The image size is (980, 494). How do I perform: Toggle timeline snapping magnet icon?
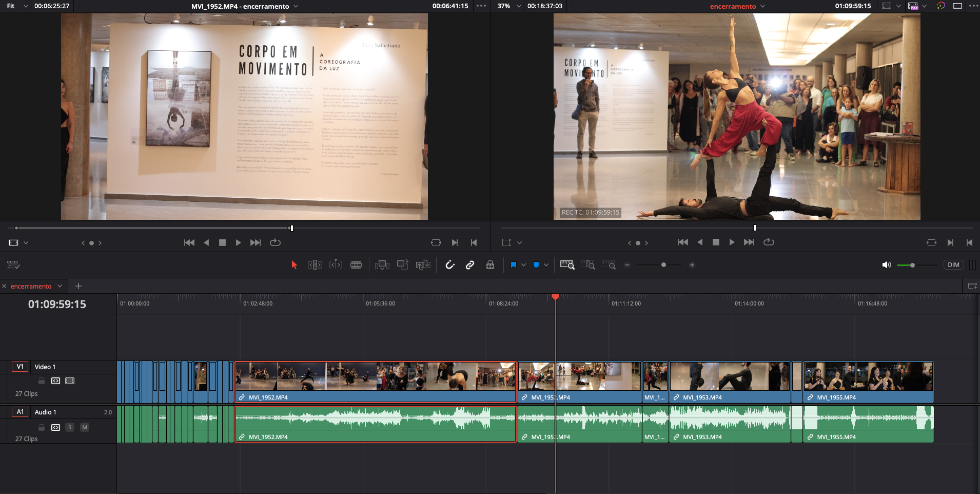point(450,265)
